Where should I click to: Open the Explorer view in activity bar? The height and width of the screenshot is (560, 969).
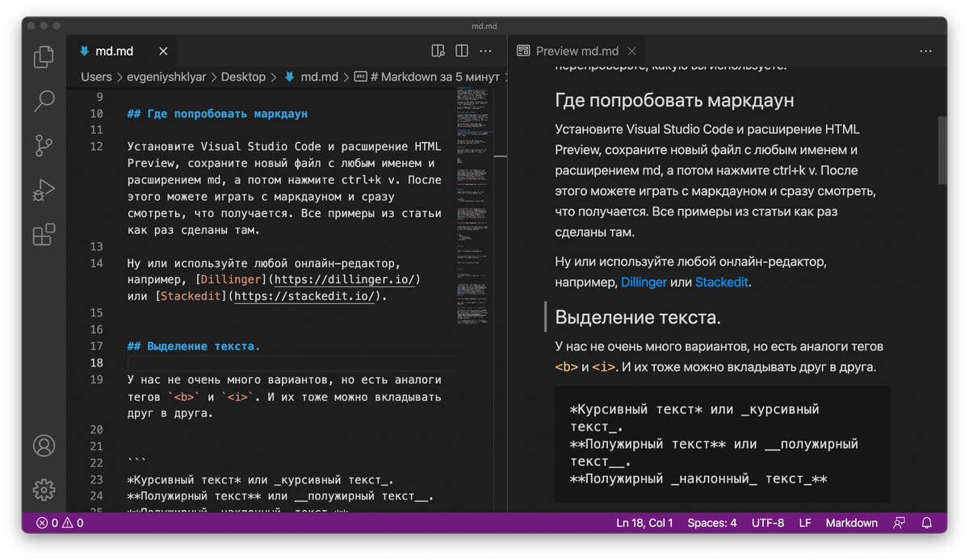click(x=44, y=56)
